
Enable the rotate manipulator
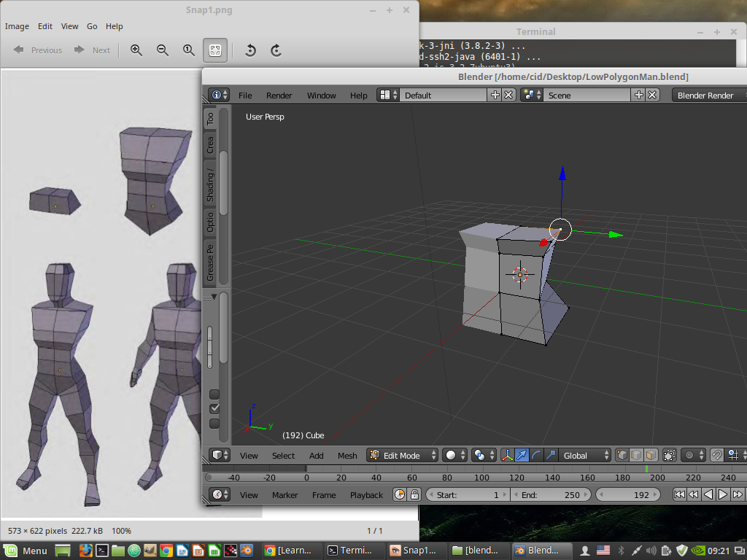click(x=536, y=455)
